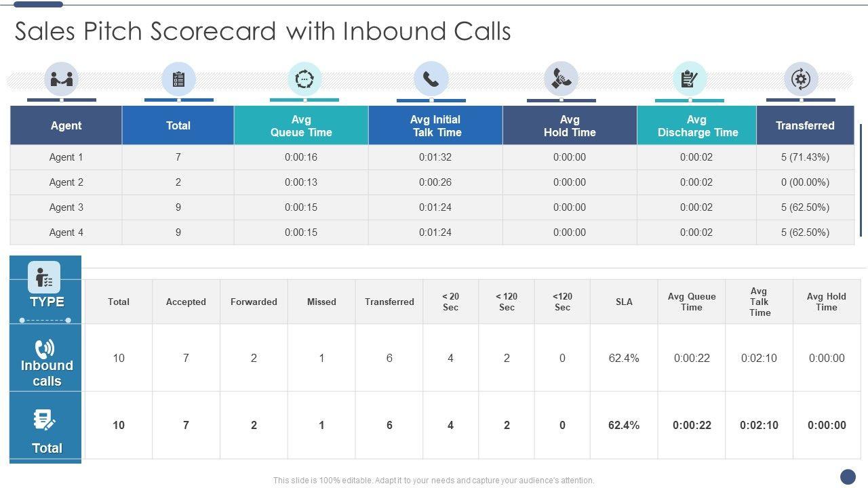Click the Agent 1 row label
The height and width of the screenshot is (488, 868).
pos(66,157)
